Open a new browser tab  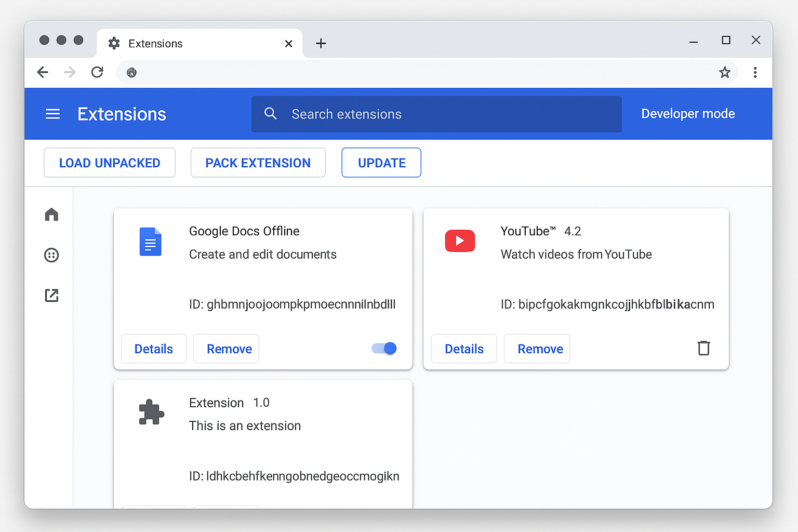pos(321,43)
